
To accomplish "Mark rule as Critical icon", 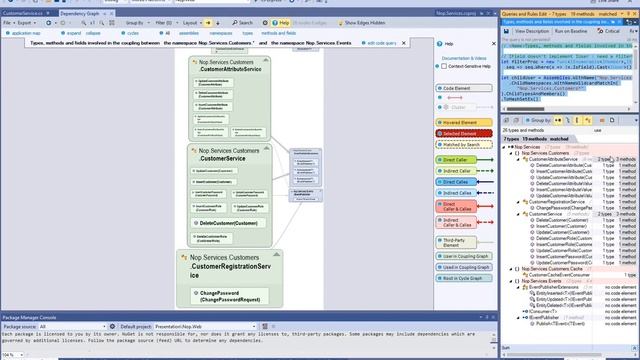I will point(608,31).
